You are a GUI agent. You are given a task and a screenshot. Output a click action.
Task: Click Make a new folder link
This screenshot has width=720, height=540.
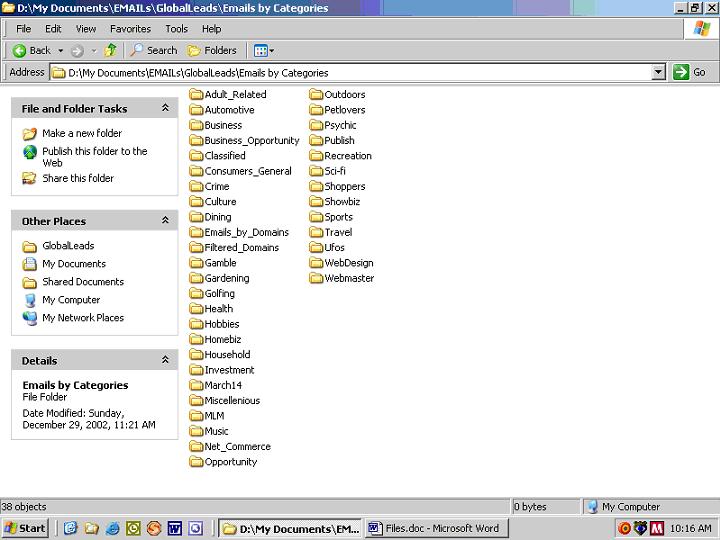click(x=81, y=133)
